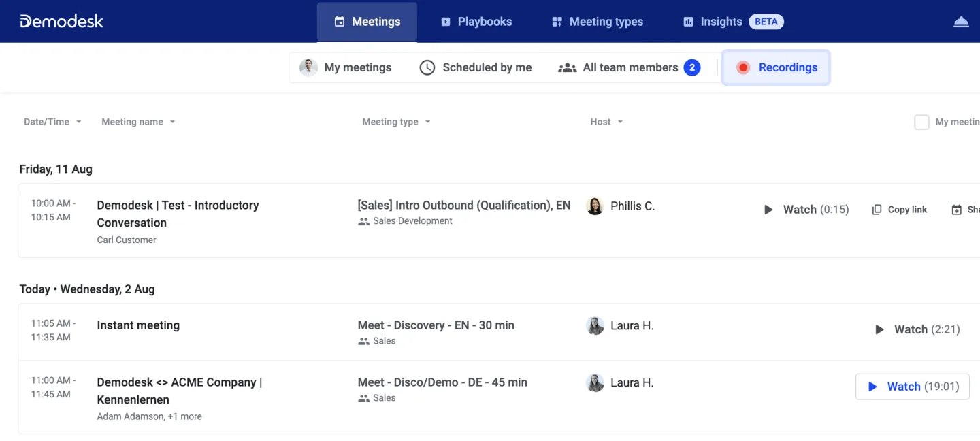Viewport: 980px width, 441px height.
Task: Open the Host filter dropdown
Action: coord(607,122)
